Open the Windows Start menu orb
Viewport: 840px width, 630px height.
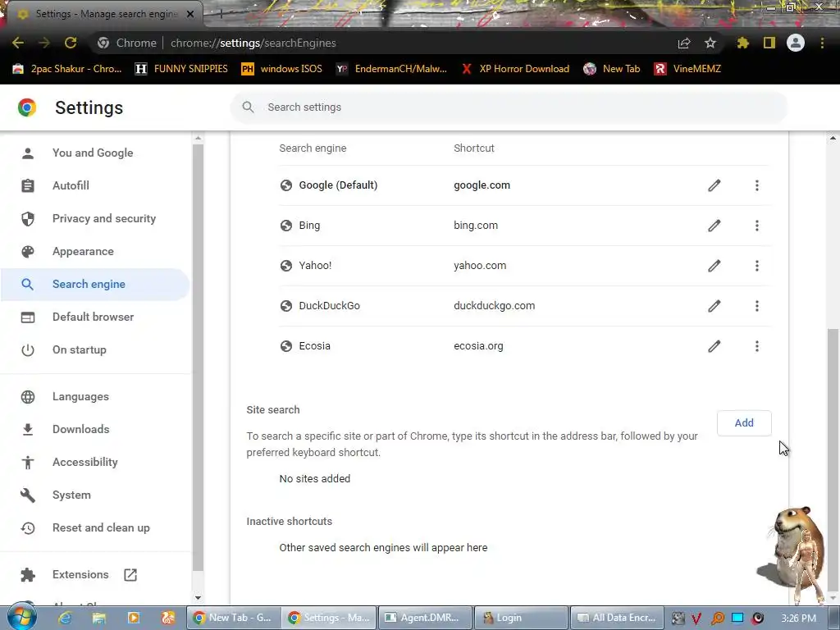(x=22, y=617)
